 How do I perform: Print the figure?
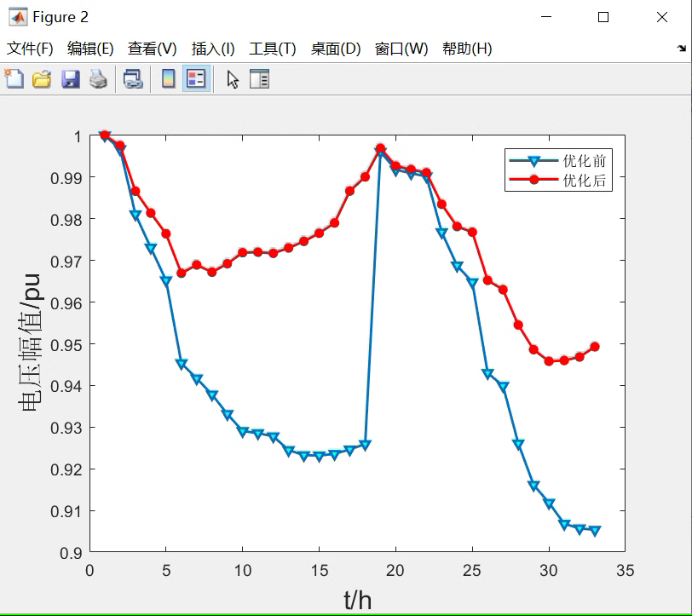click(x=100, y=78)
